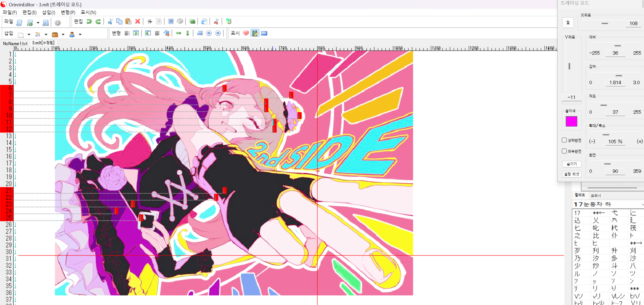Click the 설정 리셋 button
The width and height of the screenshot is (644, 305).
[572, 174]
